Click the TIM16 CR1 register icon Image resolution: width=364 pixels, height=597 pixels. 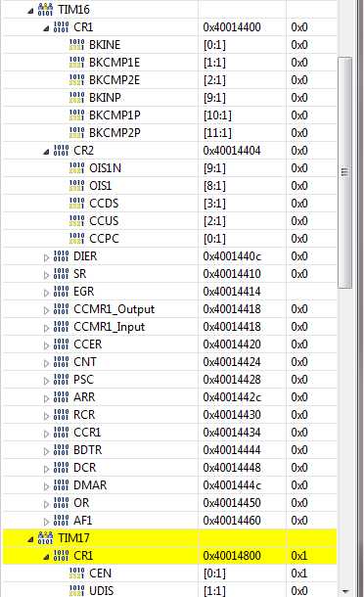61,27
